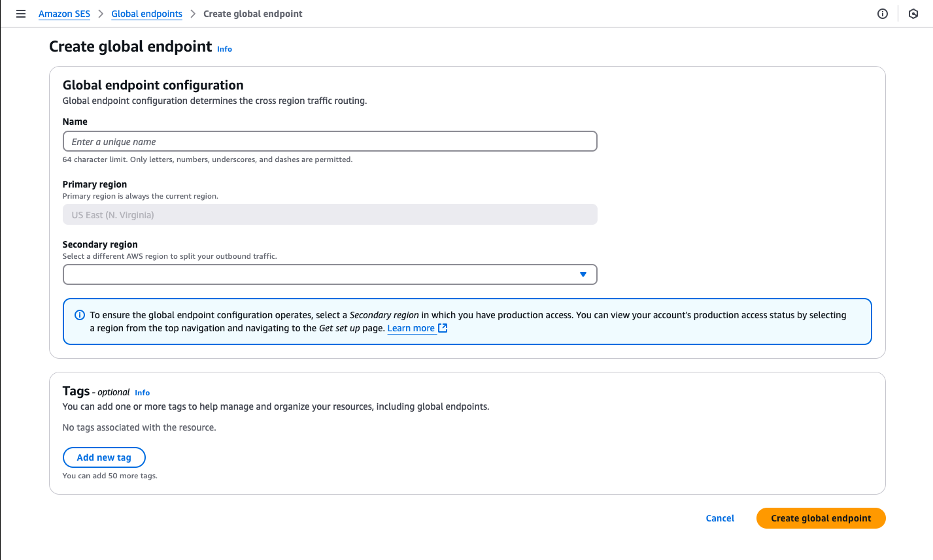Screen dimensions: 933x560
Task: Click the Create global endpoint button
Action: coord(821,518)
